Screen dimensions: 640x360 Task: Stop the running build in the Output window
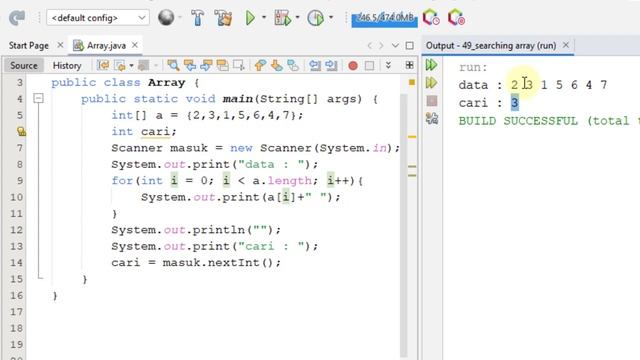click(x=432, y=101)
